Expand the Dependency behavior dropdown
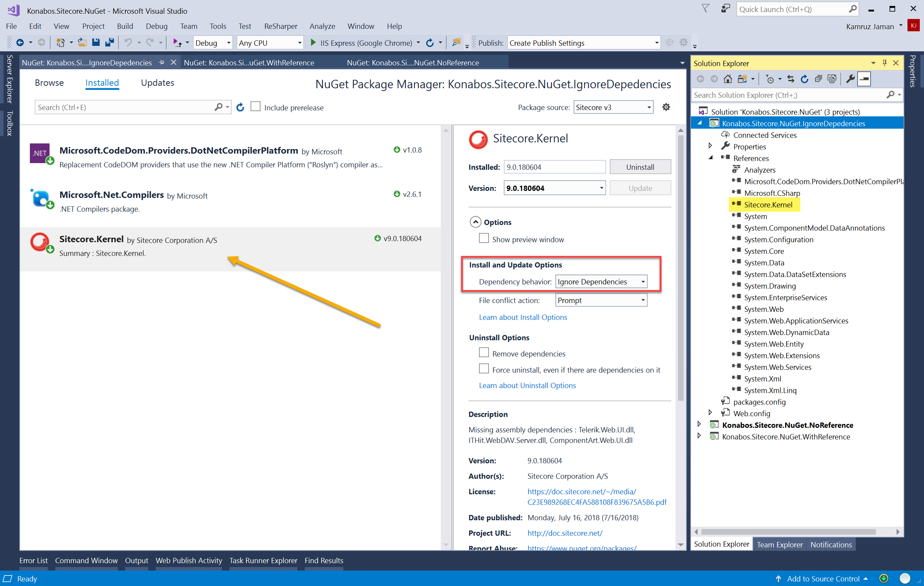Image resolution: width=924 pixels, height=586 pixels. (643, 281)
